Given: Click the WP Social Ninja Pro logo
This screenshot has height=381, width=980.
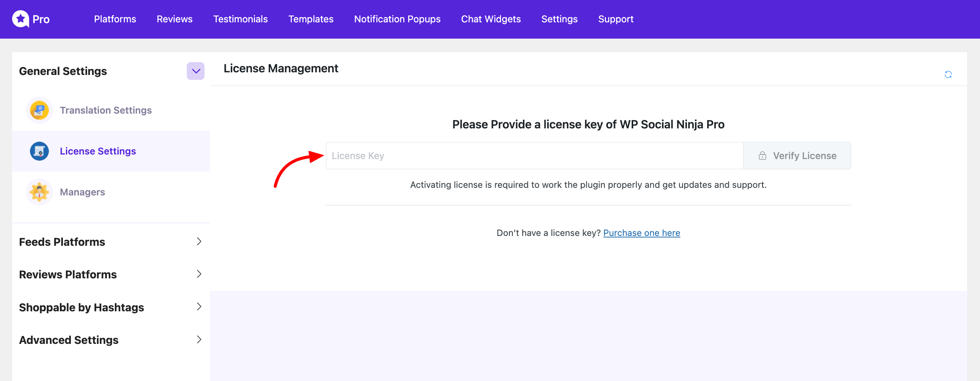Looking at the screenshot, I should [21, 19].
